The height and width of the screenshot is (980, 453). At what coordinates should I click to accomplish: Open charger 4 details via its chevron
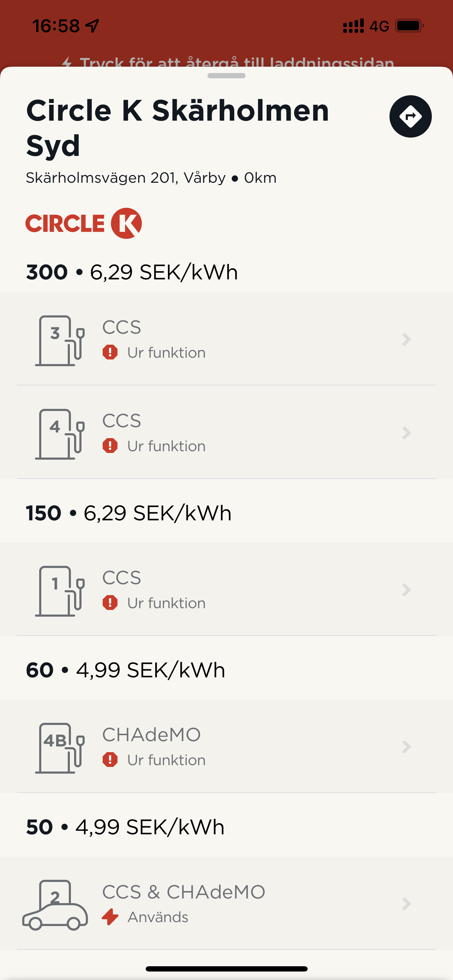coord(406,433)
